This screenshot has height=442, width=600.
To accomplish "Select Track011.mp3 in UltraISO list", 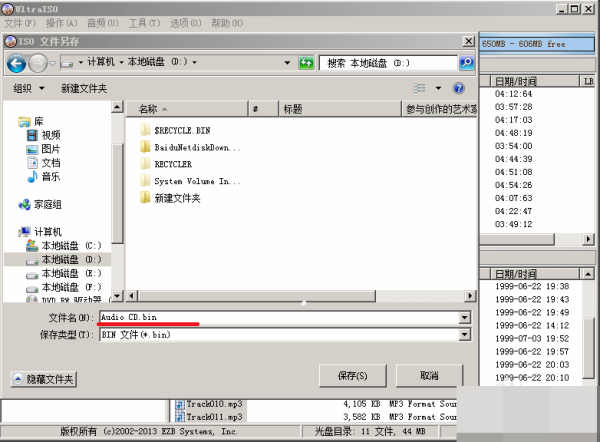I will [x=209, y=417].
